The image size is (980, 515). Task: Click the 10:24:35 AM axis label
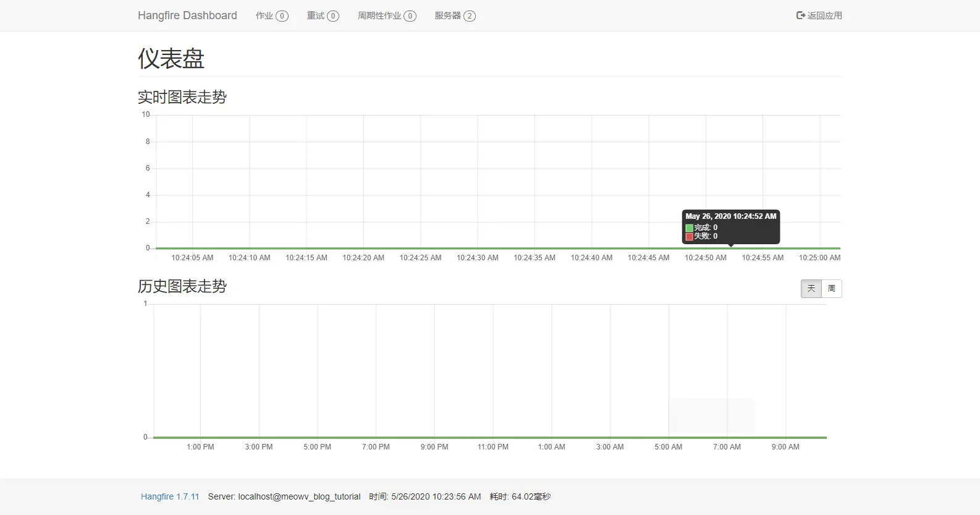point(534,258)
